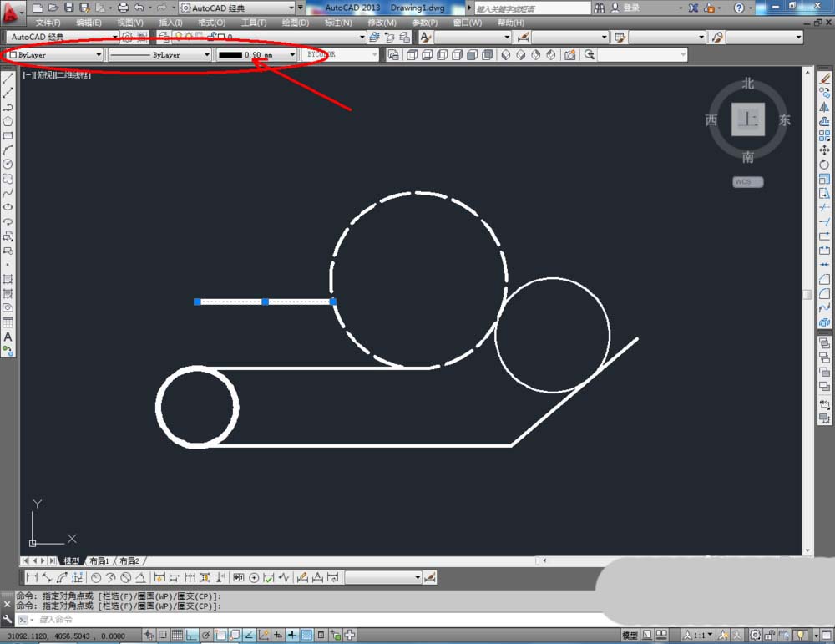Select the Arc tool
Image resolution: width=835 pixels, height=644 pixels.
pos(8,150)
